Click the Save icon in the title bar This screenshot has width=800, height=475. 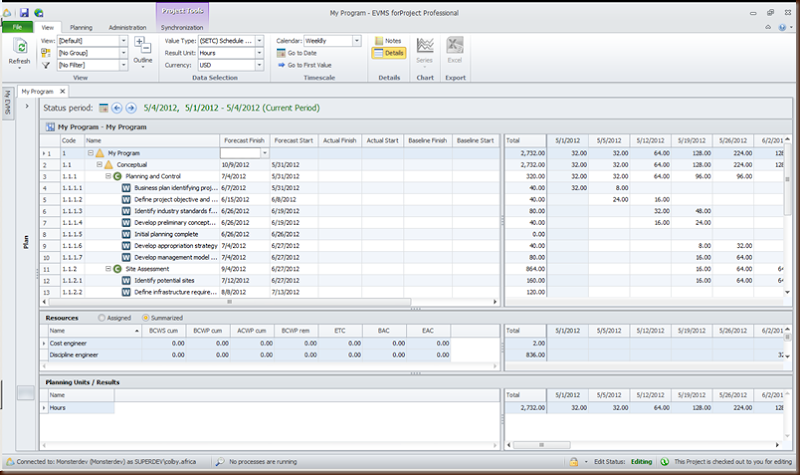[x=24, y=11]
